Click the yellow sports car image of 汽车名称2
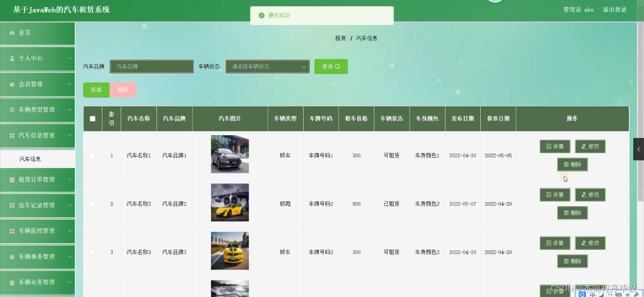 pyautogui.click(x=230, y=202)
